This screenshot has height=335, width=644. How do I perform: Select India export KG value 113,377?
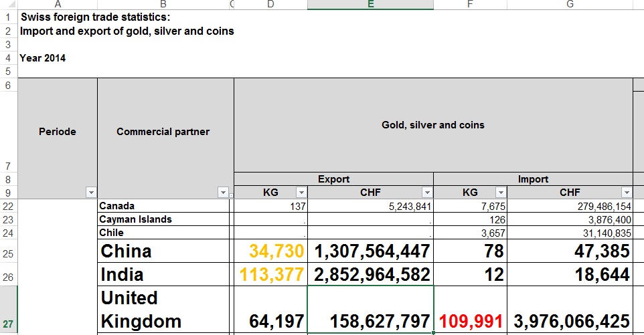click(276, 275)
